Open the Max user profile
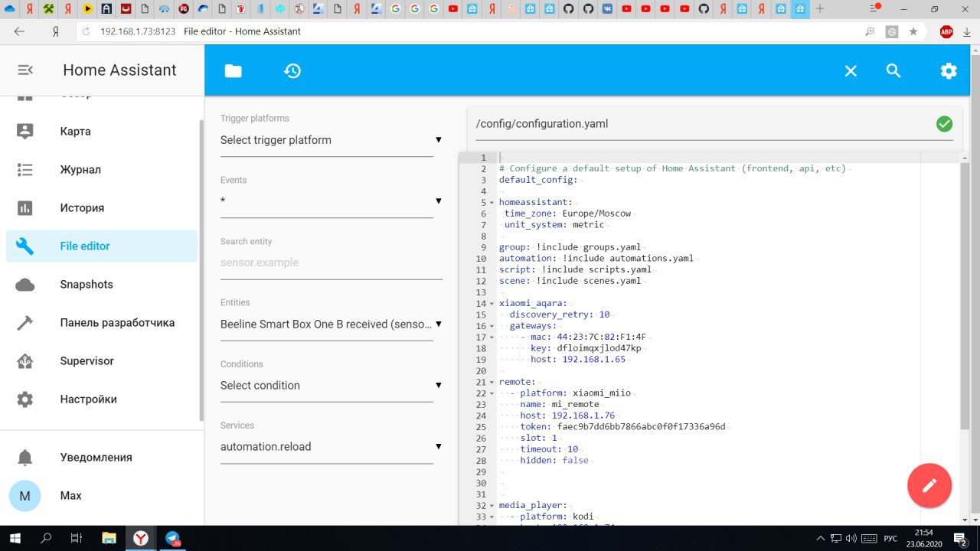The width and height of the screenshot is (980, 551). (102, 495)
